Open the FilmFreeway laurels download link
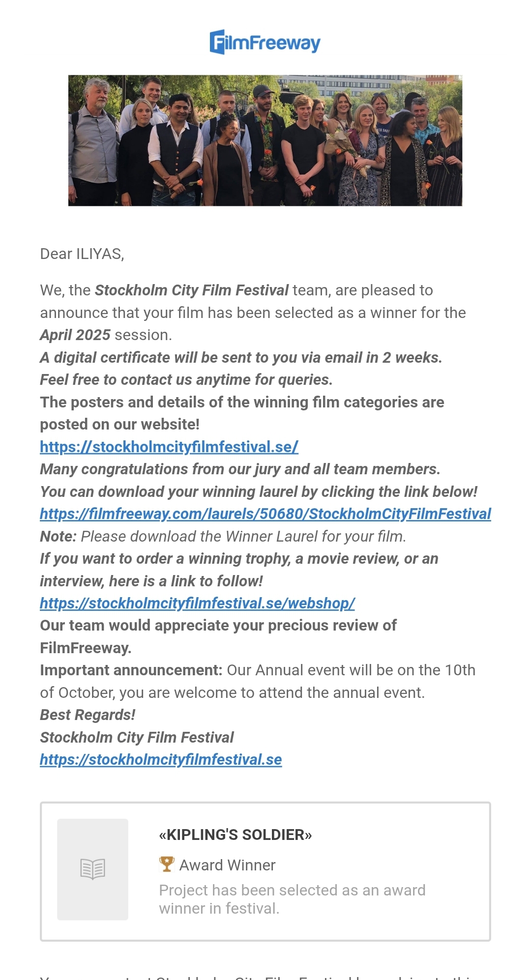 (x=265, y=514)
